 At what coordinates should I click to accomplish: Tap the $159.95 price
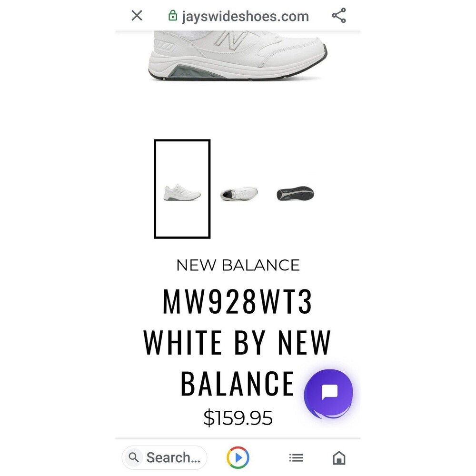[x=238, y=418]
